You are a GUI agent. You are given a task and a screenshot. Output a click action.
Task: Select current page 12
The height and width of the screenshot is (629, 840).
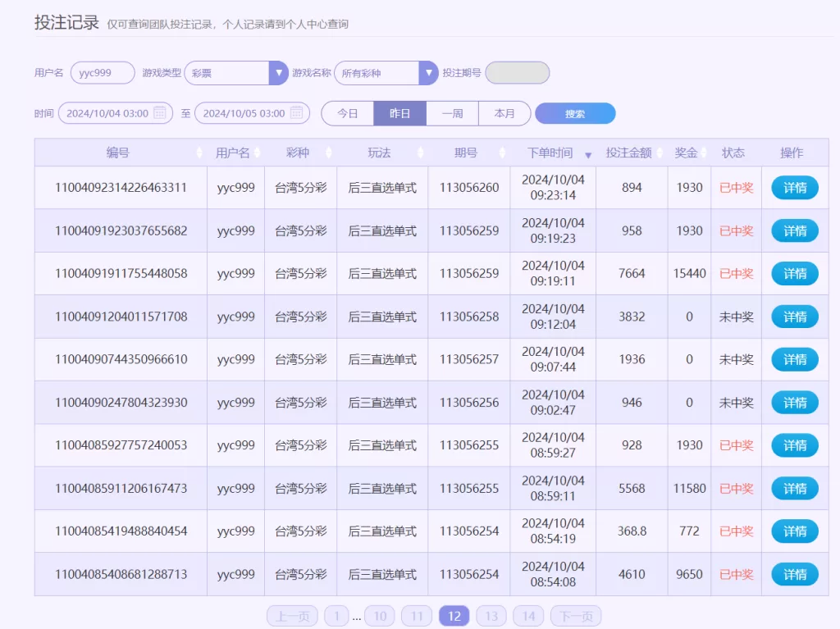[454, 616]
